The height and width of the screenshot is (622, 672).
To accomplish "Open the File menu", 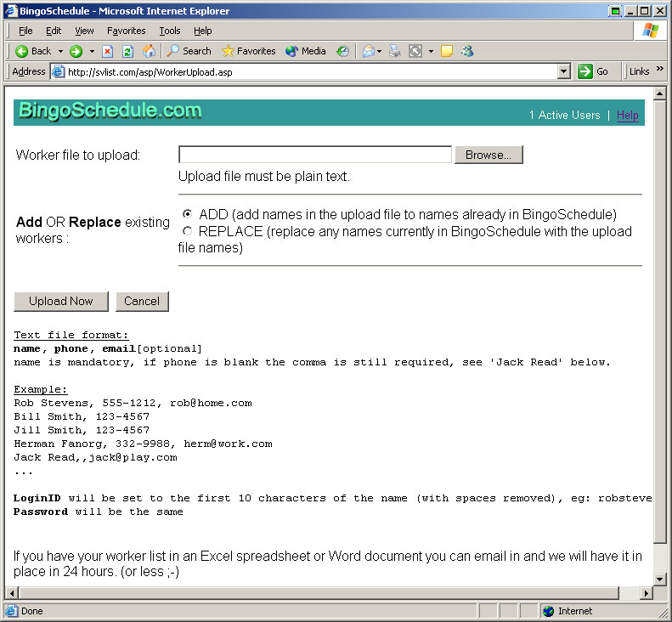I will pyautogui.click(x=25, y=31).
